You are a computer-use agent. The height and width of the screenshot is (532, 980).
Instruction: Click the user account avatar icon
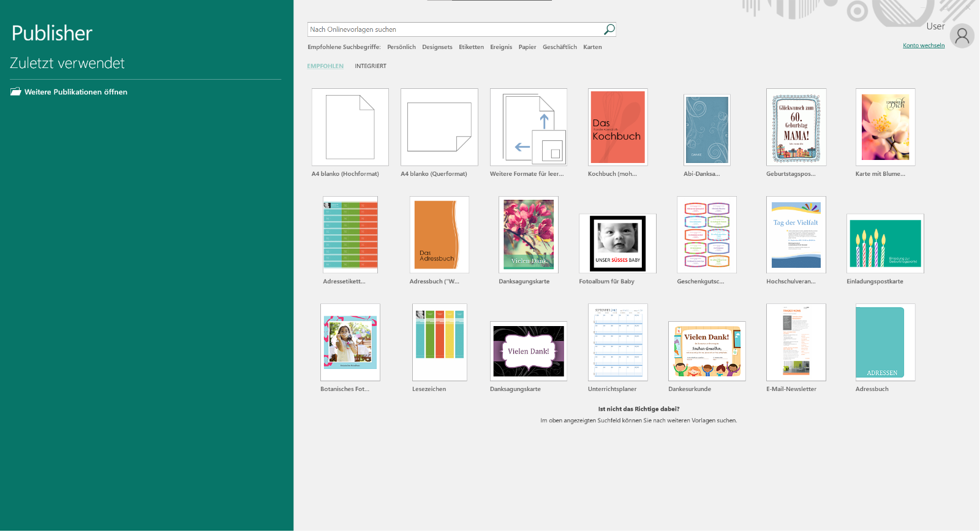point(962,36)
